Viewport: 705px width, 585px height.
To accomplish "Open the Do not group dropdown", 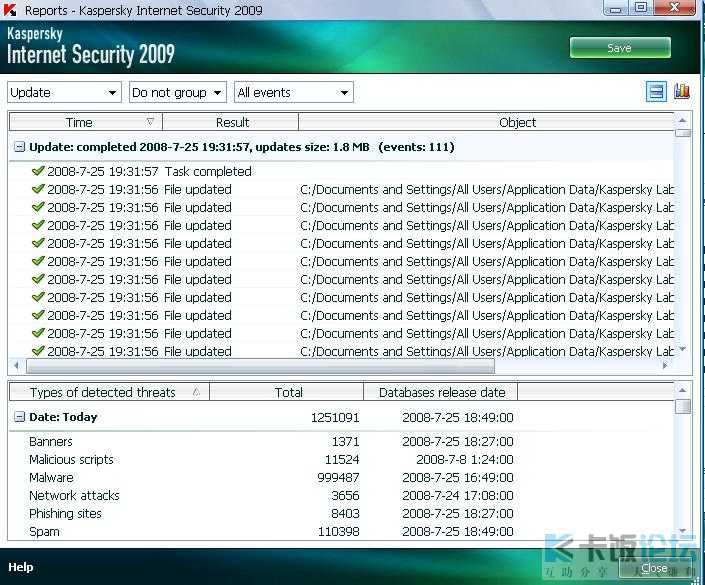I will click(178, 92).
